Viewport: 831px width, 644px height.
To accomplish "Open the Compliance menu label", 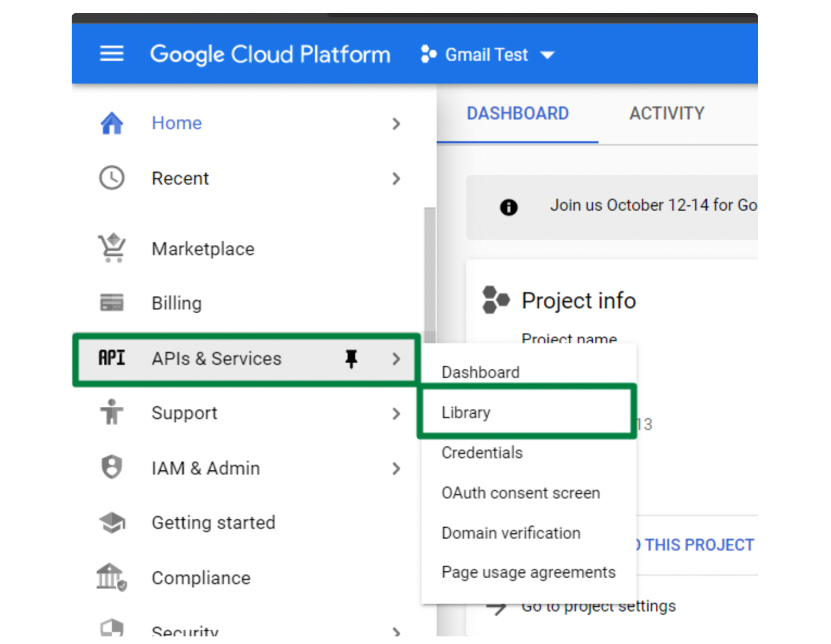I will click(201, 578).
